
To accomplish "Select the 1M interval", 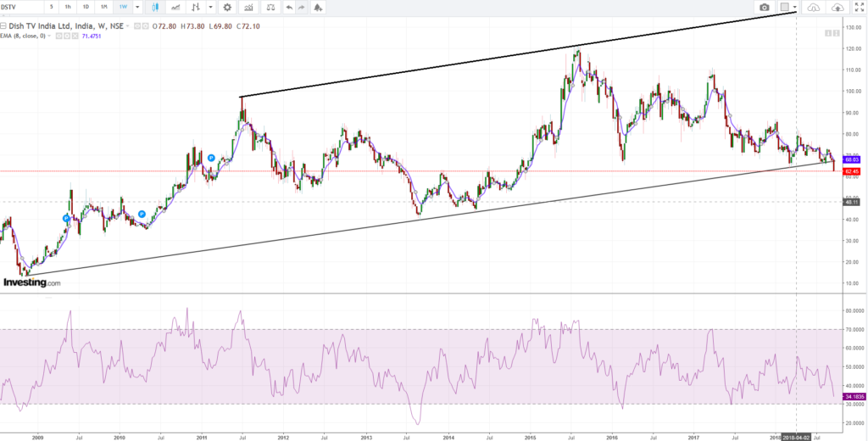I will tap(103, 7).
